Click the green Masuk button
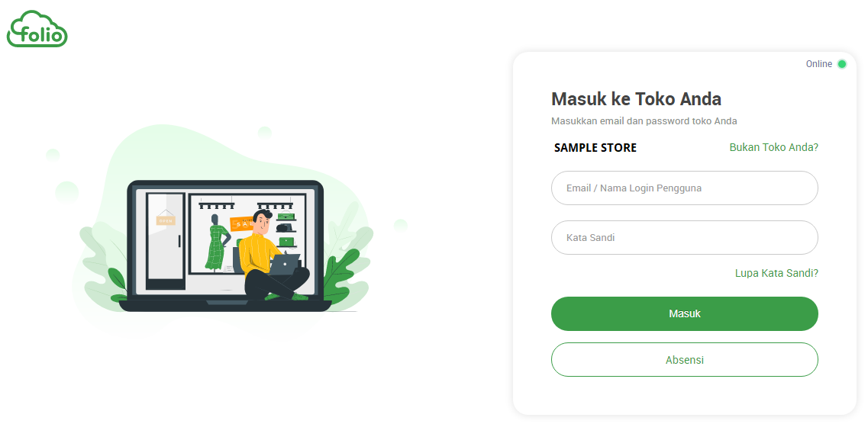Image resolution: width=868 pixels, height=424 pixels. [684, 314]
